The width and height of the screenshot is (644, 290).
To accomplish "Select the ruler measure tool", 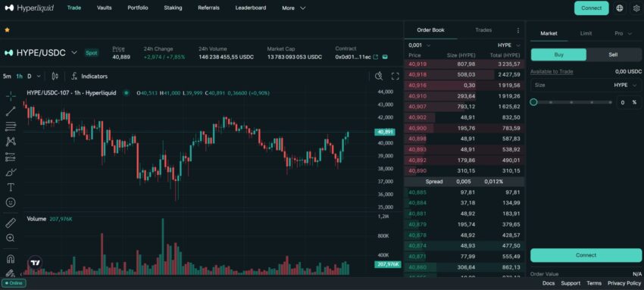I will click(11, 223).
